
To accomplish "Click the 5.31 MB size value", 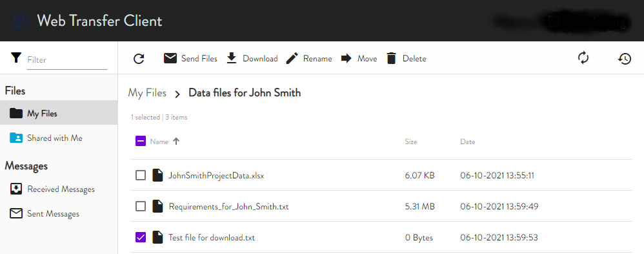I will coord(419,206).
